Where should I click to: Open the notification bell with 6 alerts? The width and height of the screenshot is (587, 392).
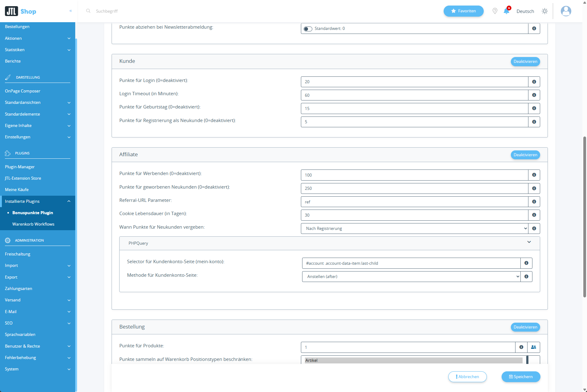point(506,11)
